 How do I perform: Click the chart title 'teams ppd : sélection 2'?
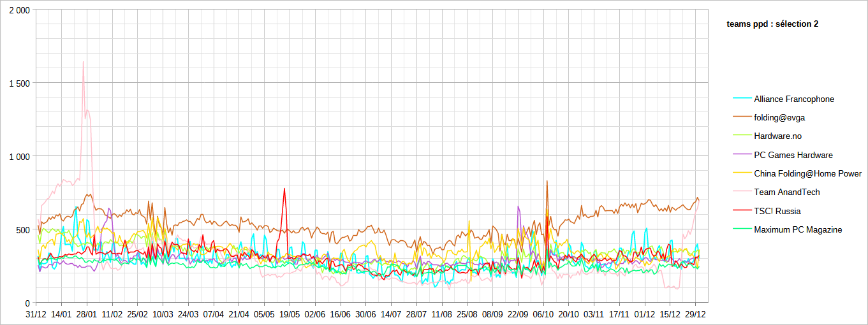tap(772, 24)
